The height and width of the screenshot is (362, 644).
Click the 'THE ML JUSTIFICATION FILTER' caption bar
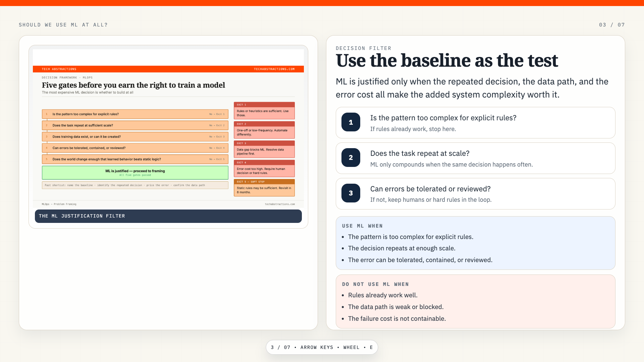168,216
